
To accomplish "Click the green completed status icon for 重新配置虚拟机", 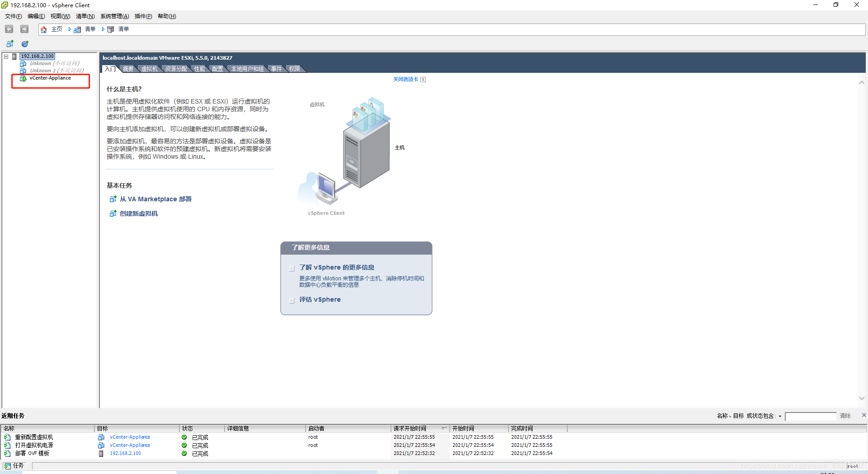I will tap(184, 437).
